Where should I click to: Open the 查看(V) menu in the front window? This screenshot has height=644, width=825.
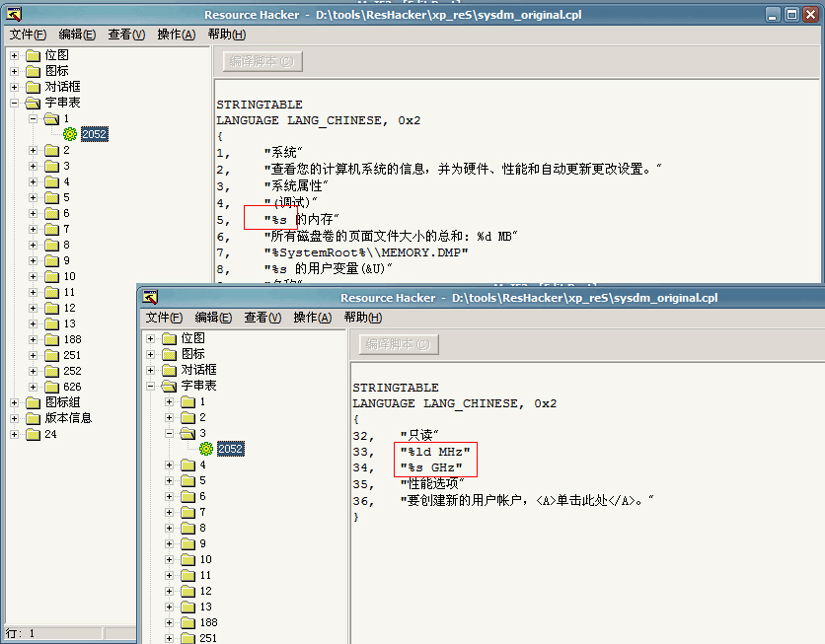click(x=262, y=318)
